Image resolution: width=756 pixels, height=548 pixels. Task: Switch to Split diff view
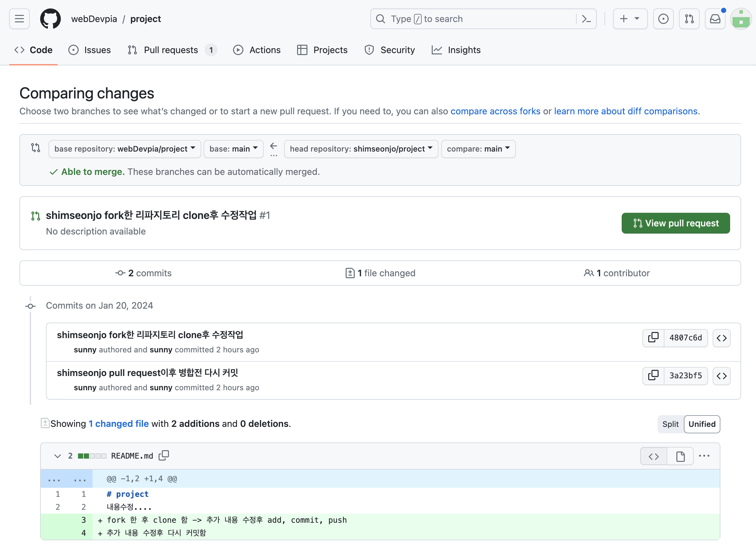[670, 424]
